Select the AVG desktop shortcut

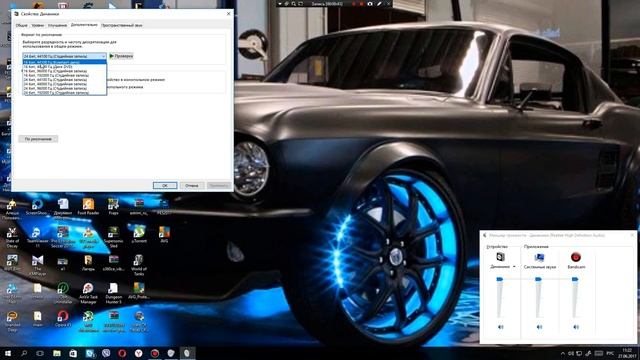point(164,235)
